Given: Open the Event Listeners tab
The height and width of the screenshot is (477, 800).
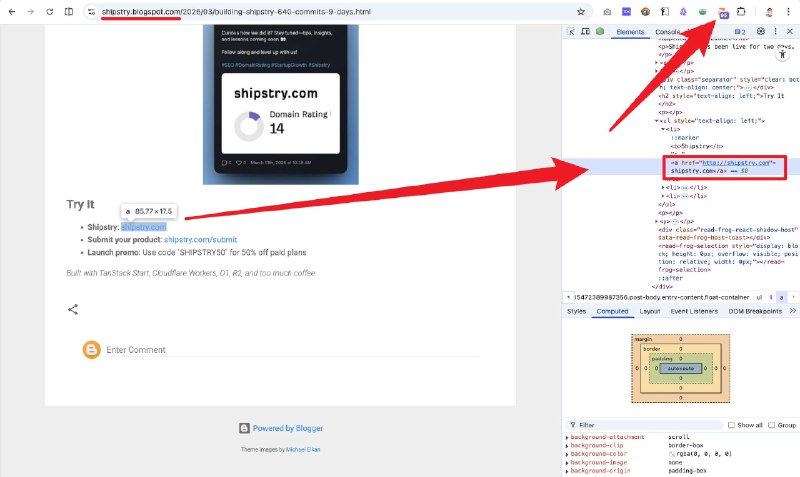Looking at the screenshot, I should (693, 311).
